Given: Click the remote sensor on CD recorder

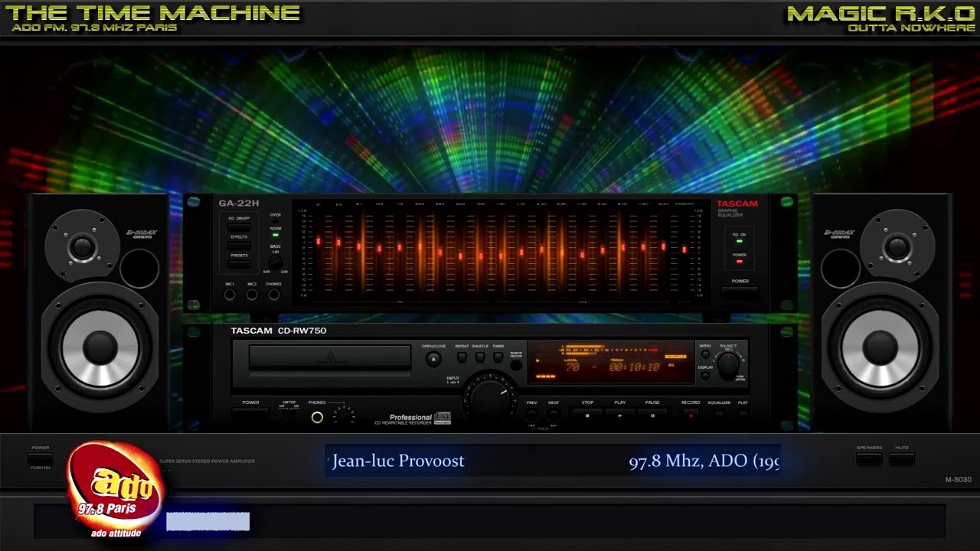Looking at the screenshot, I should pyautogui.click(x=516, y=365).
